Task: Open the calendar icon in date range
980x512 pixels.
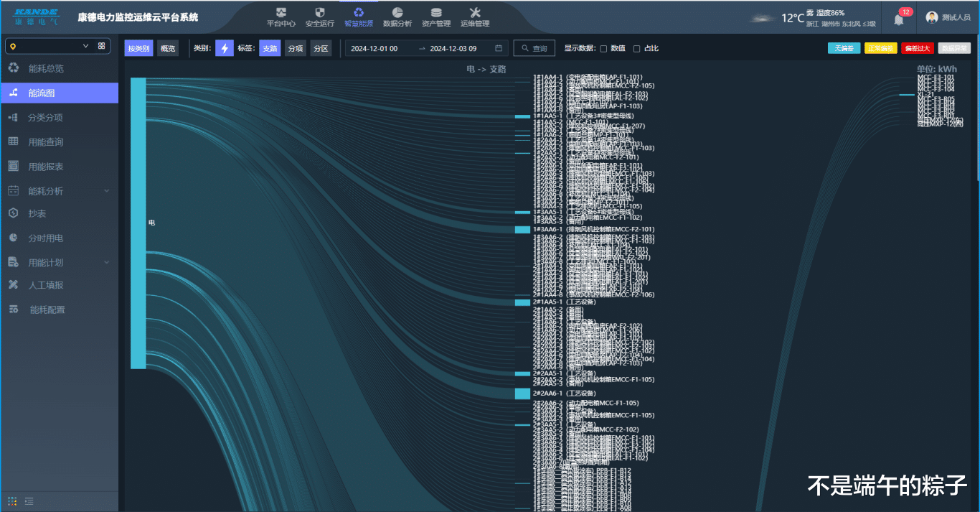Action: click(499, 48)
